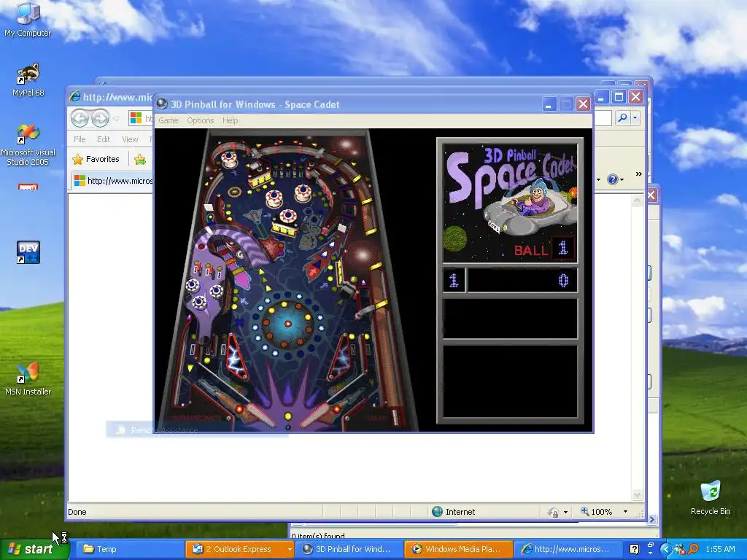The width and height of the screenshot is (747, 560).
Task: Click the Internet Explorer search magnifier icon
Action: pos(622,117)
